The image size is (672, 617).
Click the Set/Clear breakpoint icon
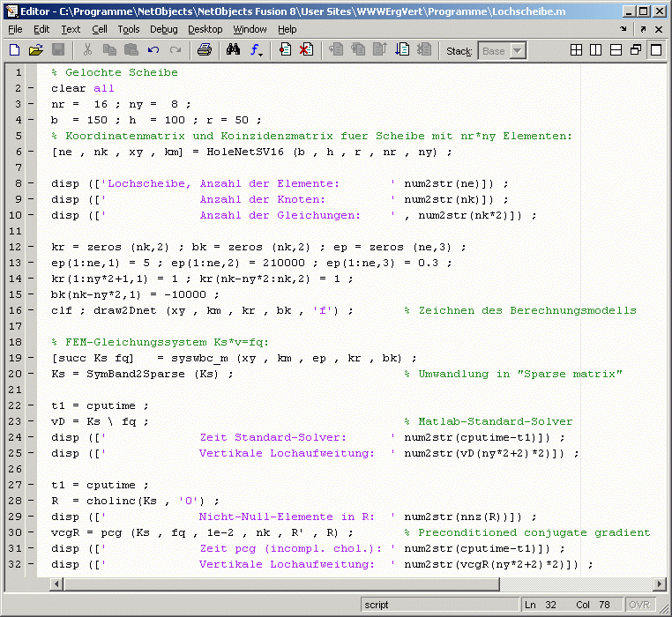point(284,50)
